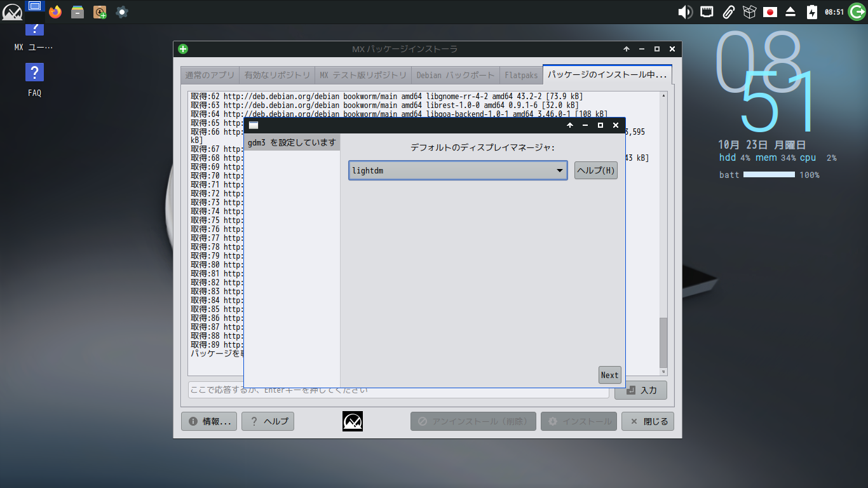
Task: Open the MX Linux start menu icon
Action: (x=12, y=12)
